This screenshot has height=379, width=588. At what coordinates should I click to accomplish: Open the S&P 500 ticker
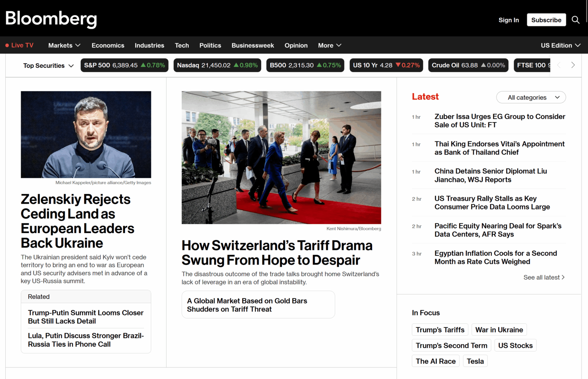(x=124, y=65)
